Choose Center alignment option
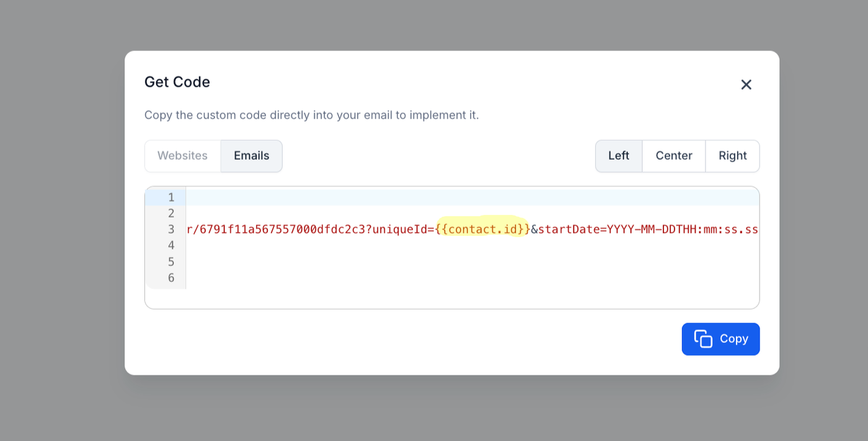 coord(673,156)
